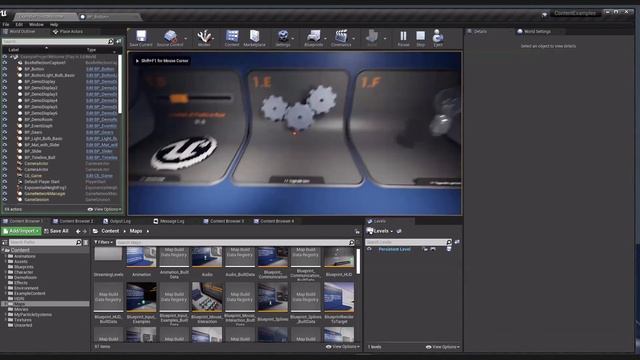This screenshot has width=640, height=360.
Task: Click Edit BP_Gears blueprint link
Action: (x=100, y=132)
